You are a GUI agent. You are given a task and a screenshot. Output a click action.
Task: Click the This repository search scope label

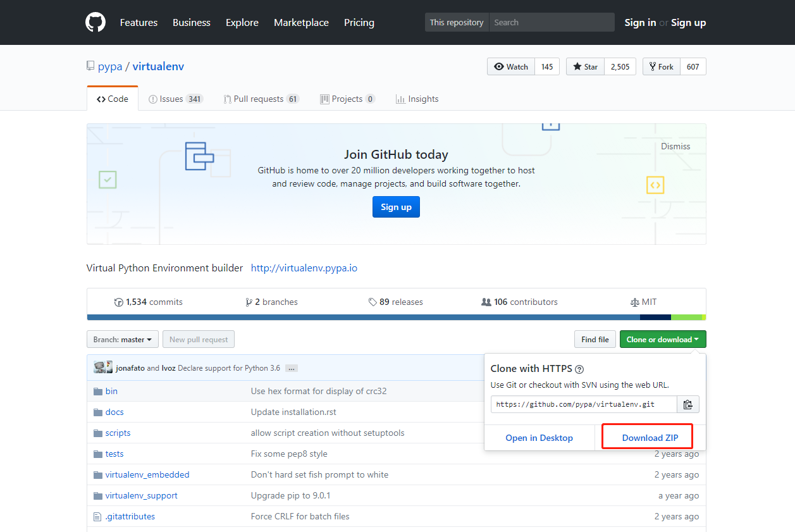tap(457, 22)
